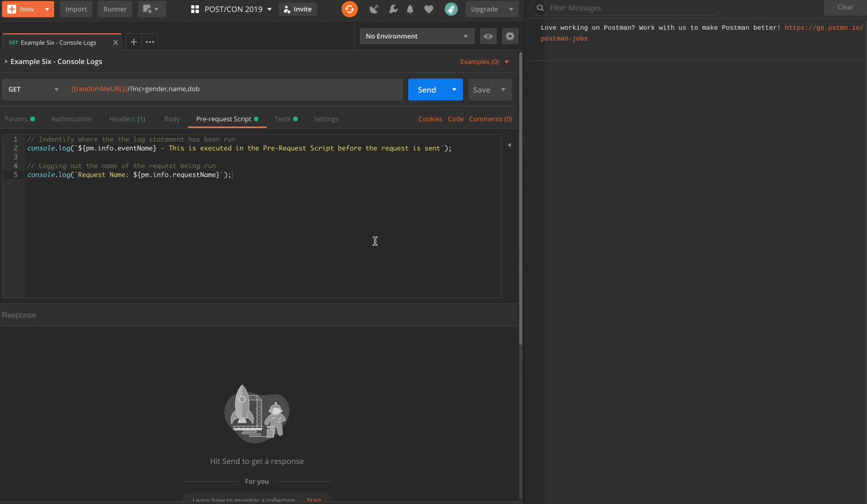Click the Response section label
This screenshot has height=504, width=867.
tap(19, 315)
